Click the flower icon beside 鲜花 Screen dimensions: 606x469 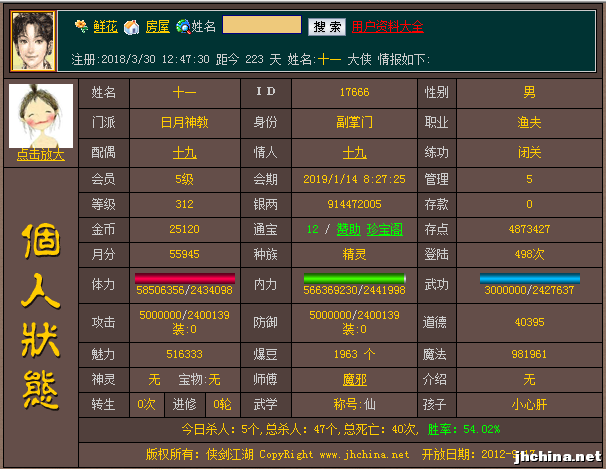coord(81,26)
